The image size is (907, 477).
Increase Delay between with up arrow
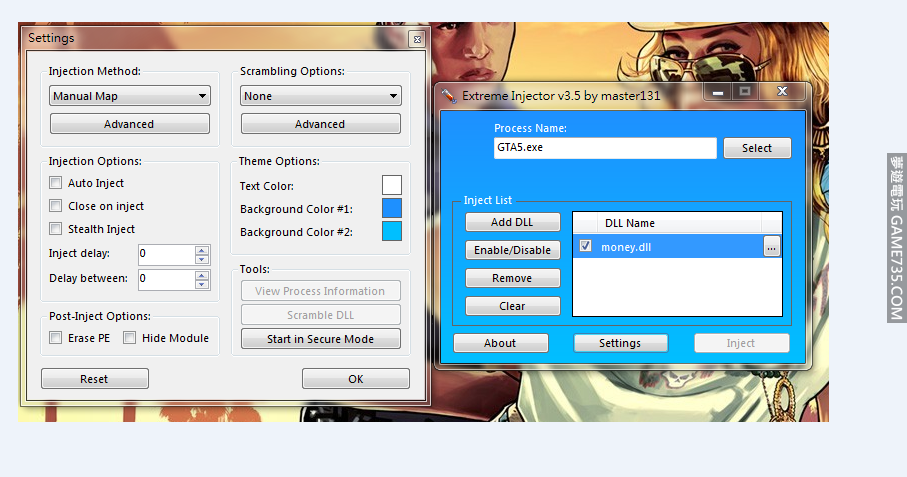pyautogui.click(x=202, y=275)
